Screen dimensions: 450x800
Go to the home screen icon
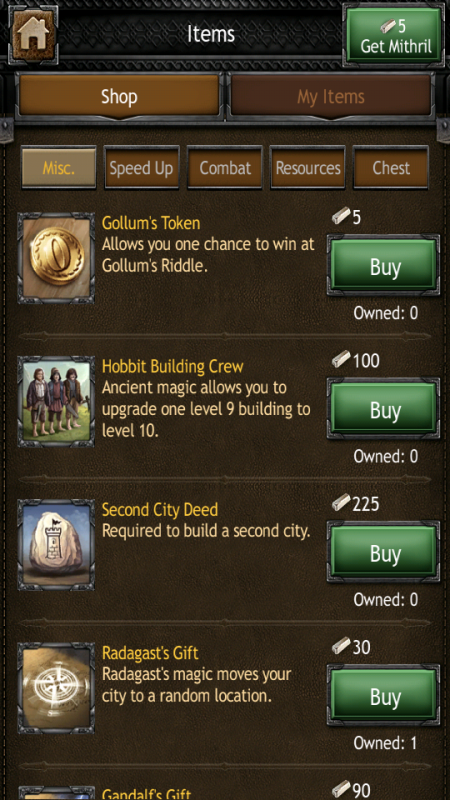pyautogui.click(x=33, y=34)
